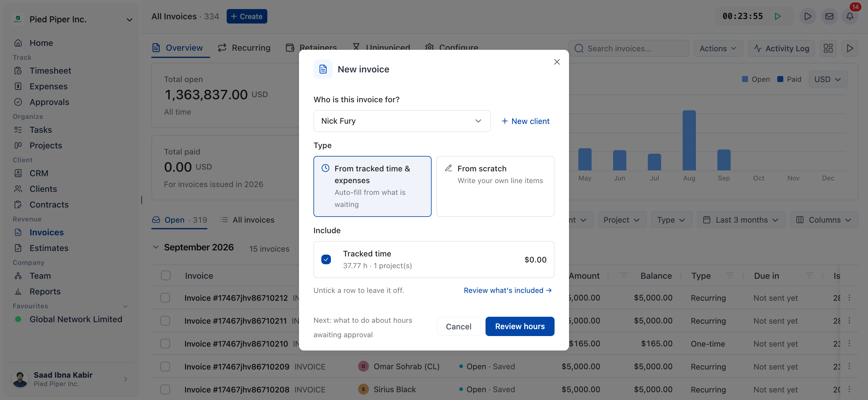Open the Timesheet page
The height and width of the screenshot is (400, 868).
click(x=50, y=71)
